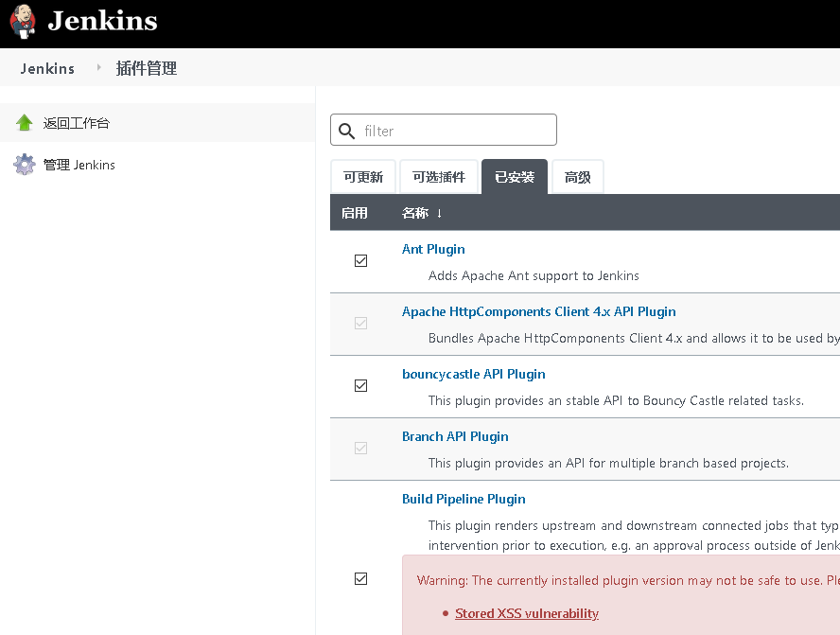
Task: Open Build Pipeline Plugin link
Action: click(464, 499)
